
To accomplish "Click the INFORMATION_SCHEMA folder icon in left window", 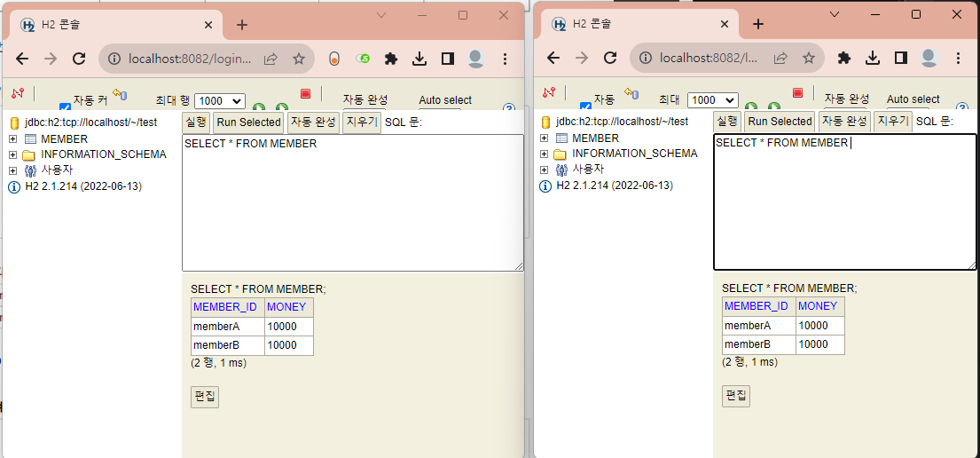I will pos(28,154).
